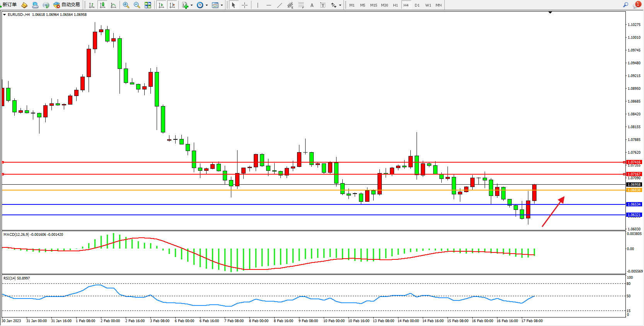Toggle the candlestick chart mode
Screen dimensions: 644x326
click(102, 5)
